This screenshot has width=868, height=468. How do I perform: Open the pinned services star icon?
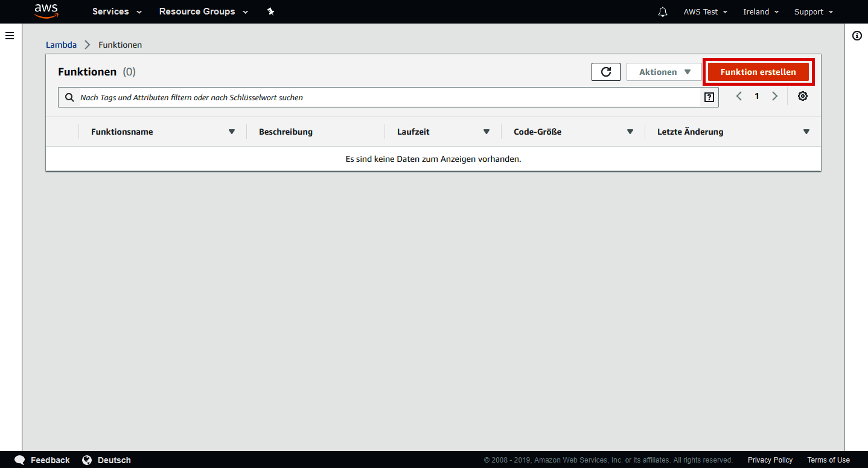(270, 11)
